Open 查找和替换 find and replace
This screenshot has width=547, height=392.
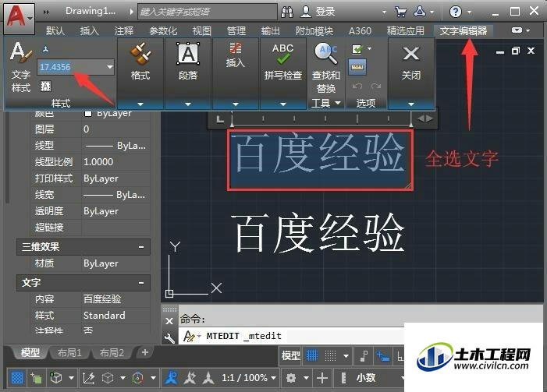(326, 68)
